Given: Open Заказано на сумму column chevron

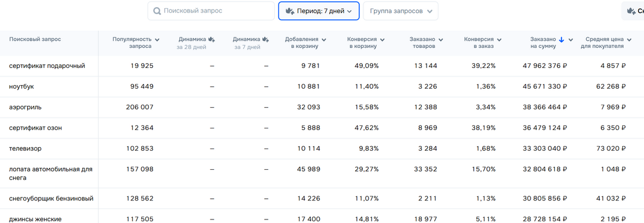Looking at the screenshot, I should coord(571,40).
